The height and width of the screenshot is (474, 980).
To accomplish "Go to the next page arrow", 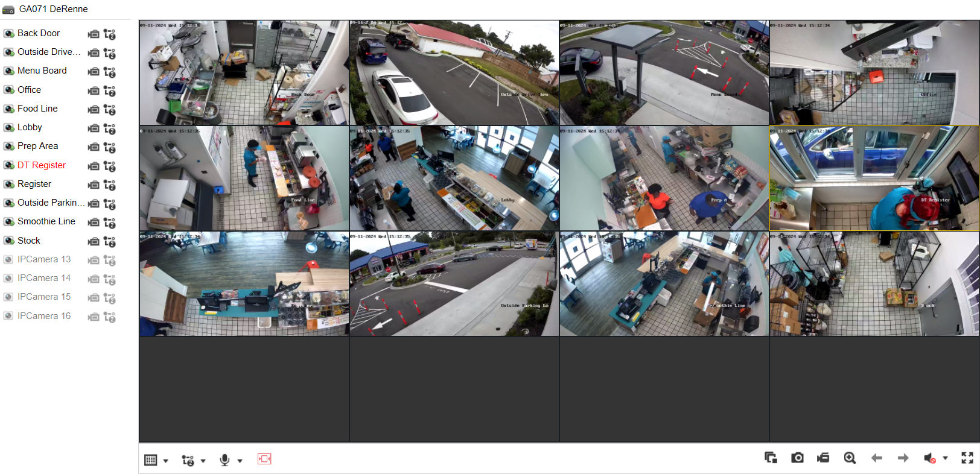I will (x=903, y=458).
